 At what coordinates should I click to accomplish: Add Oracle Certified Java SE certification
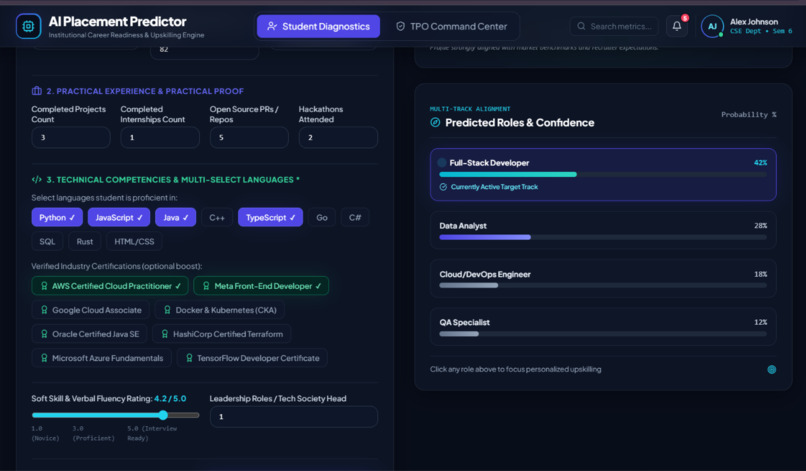click(x=89, y=334)
